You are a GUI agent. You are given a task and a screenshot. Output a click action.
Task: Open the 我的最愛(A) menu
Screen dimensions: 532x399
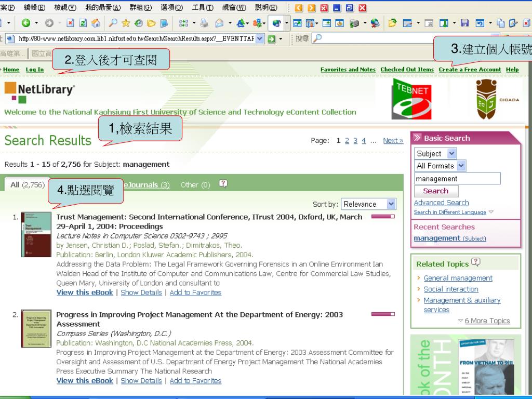[x=103, y=7]
